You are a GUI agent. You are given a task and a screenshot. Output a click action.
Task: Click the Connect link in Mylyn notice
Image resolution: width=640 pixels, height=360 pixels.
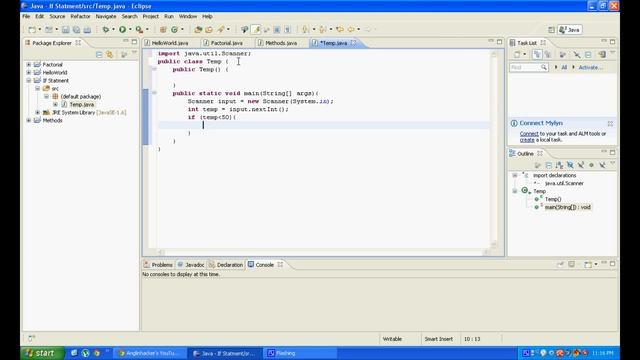coord(529,134)
